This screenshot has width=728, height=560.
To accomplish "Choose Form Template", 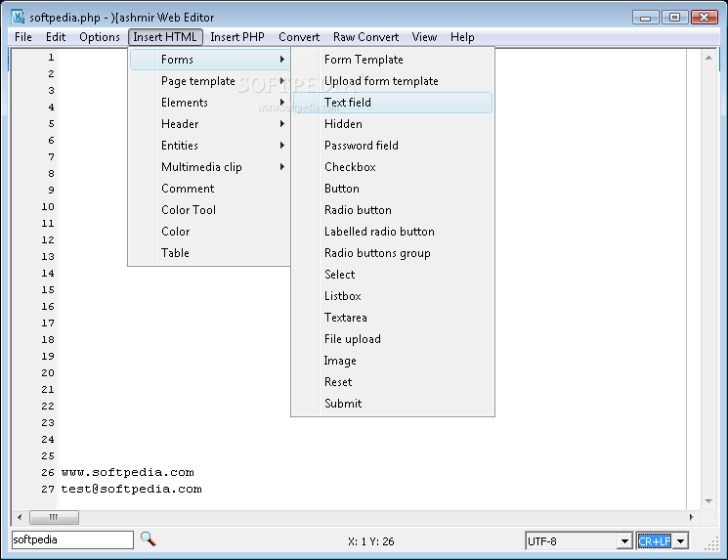I will click(393, 60).
